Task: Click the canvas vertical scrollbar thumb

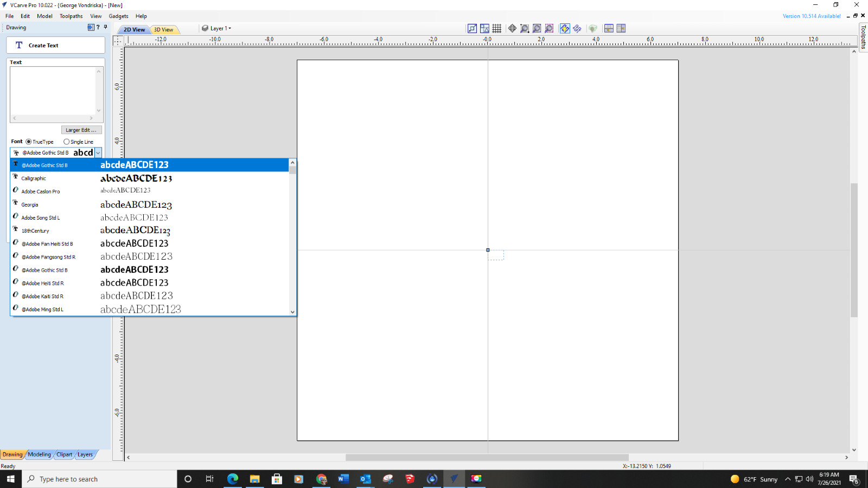Action: pyautogui.click(x=854, y=250)
